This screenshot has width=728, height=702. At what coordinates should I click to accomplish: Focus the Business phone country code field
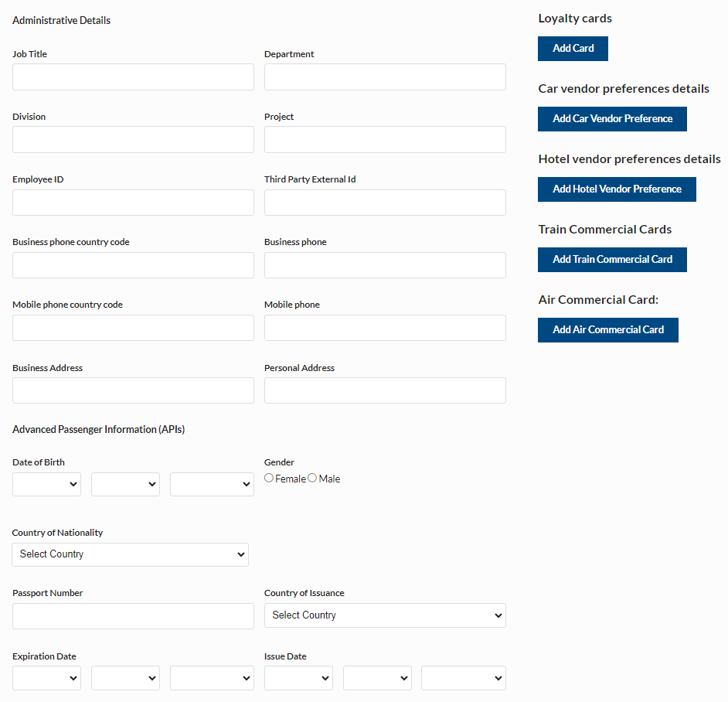pyautogui.click(x=133, y=265)
